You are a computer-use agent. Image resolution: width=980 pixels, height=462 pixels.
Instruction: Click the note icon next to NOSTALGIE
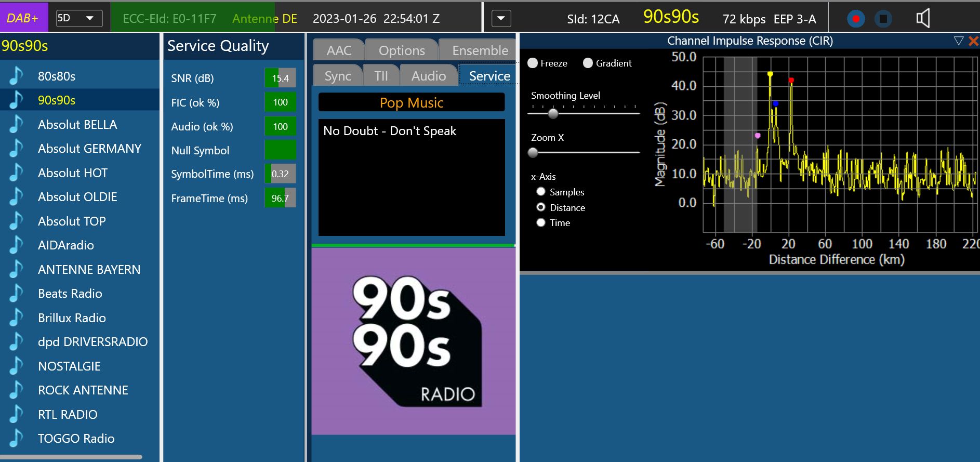pos(17,366)
